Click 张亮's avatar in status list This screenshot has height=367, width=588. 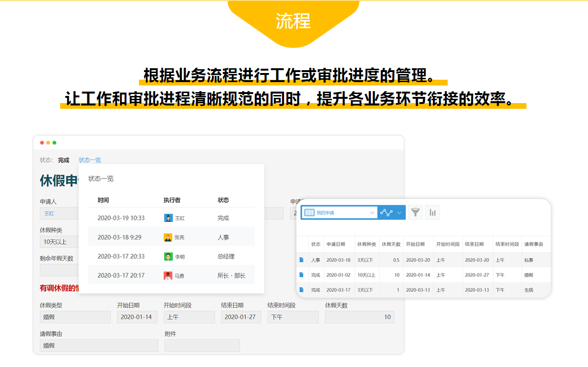[168, 237]
